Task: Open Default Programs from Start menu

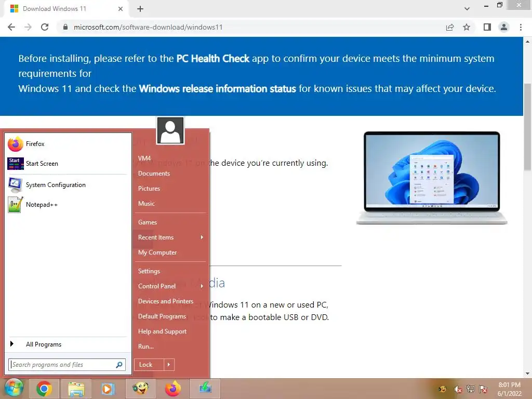Action: 162,316
